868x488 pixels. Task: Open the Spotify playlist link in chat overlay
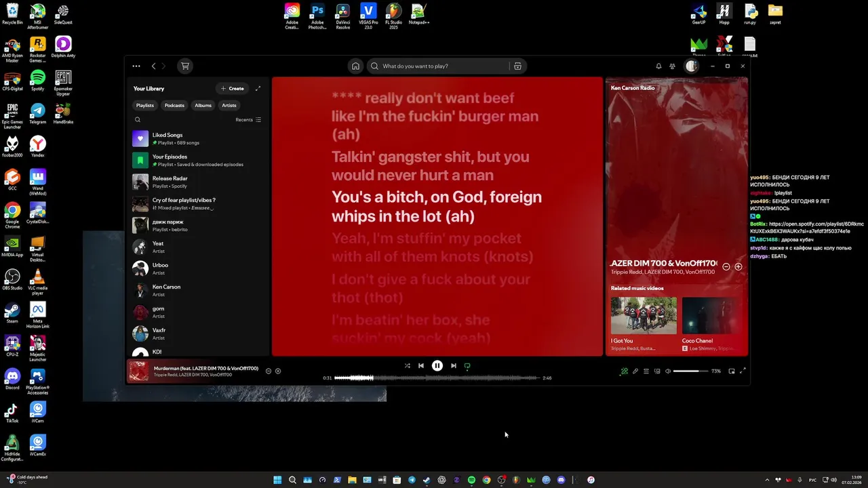click(807, 228)
